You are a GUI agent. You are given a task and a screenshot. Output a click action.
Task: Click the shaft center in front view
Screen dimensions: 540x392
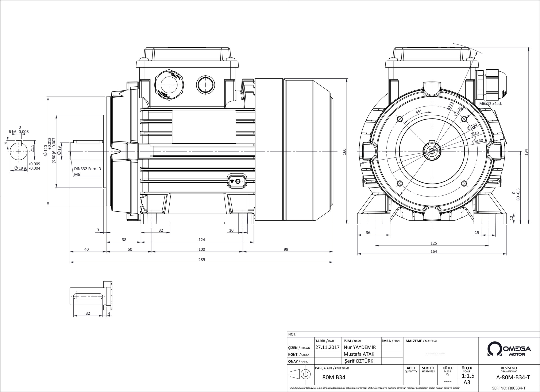tap(432, 151)
